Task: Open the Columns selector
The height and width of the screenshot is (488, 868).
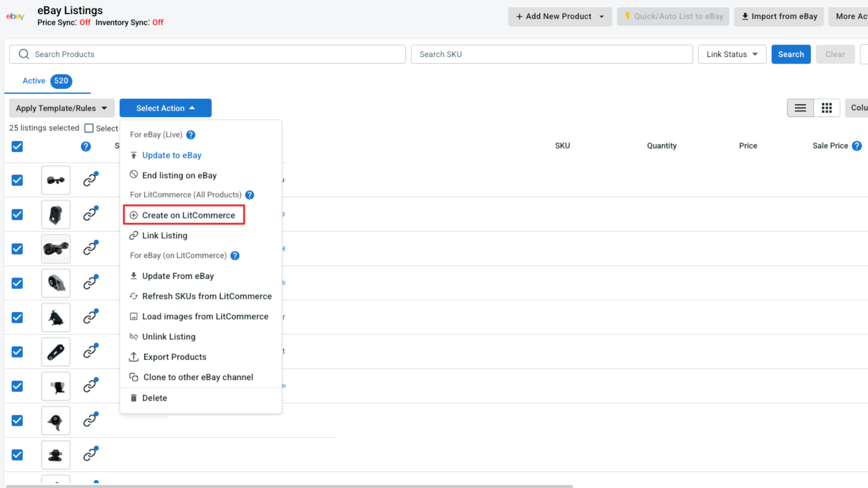Action: click(x=857, y=108)
